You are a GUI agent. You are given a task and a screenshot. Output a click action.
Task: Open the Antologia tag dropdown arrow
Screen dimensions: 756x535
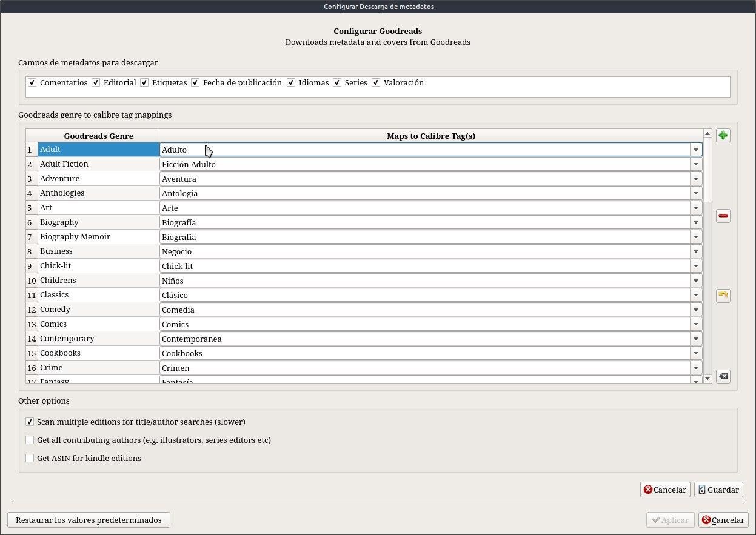coord(696,193)
